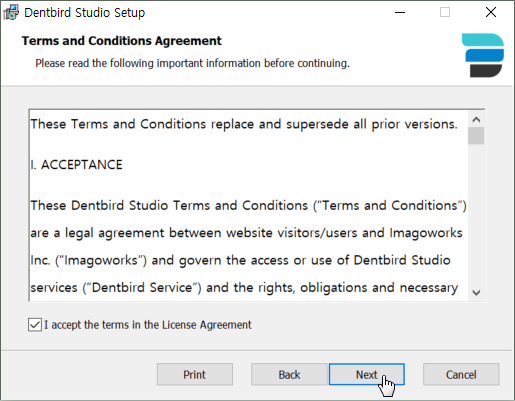The height and width of the screenshot is (401, 515).
Task: Click the 'I. ACCEPTANCE' heading in the license
Action: coord(76,165)
